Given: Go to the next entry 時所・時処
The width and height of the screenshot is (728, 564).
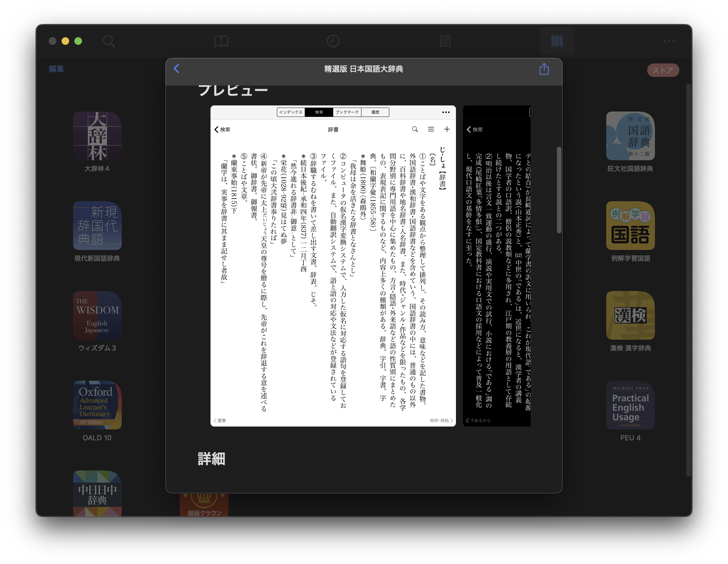Looking at the screenshot, I should [x=441, y=421].
